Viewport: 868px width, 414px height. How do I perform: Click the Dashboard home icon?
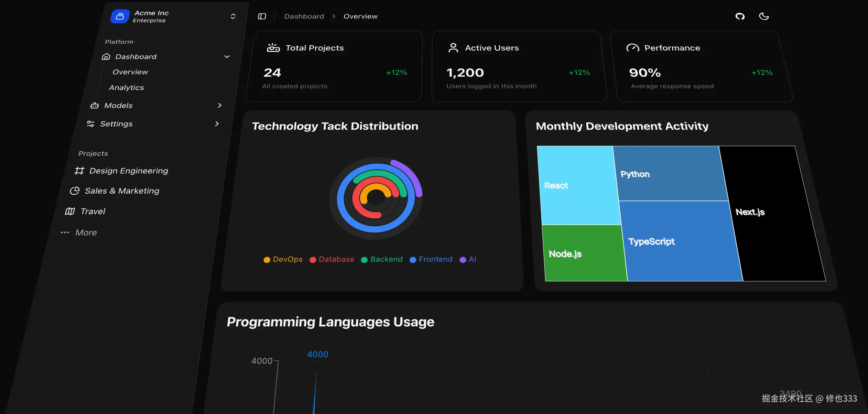[106, 56]
